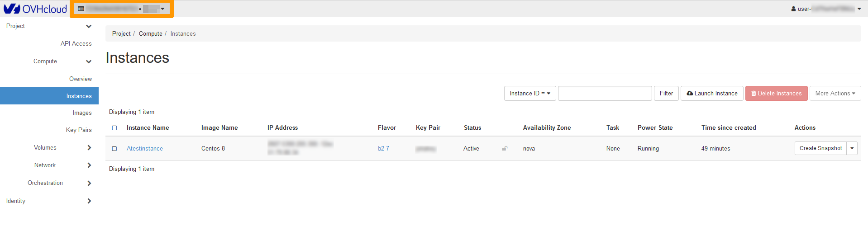Click the Flavor column header
Screen dimensions: 868x231
pyautogui.click(x=387, y=128)
